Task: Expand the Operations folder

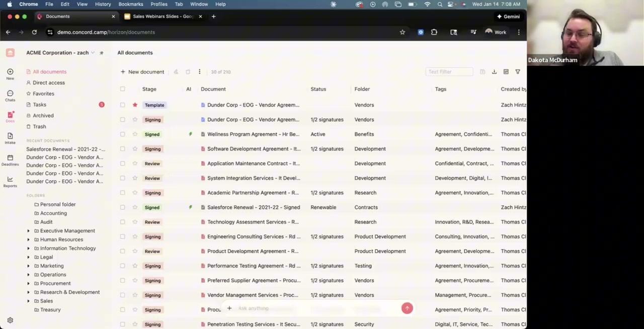Action: click(x=28, y=275)
